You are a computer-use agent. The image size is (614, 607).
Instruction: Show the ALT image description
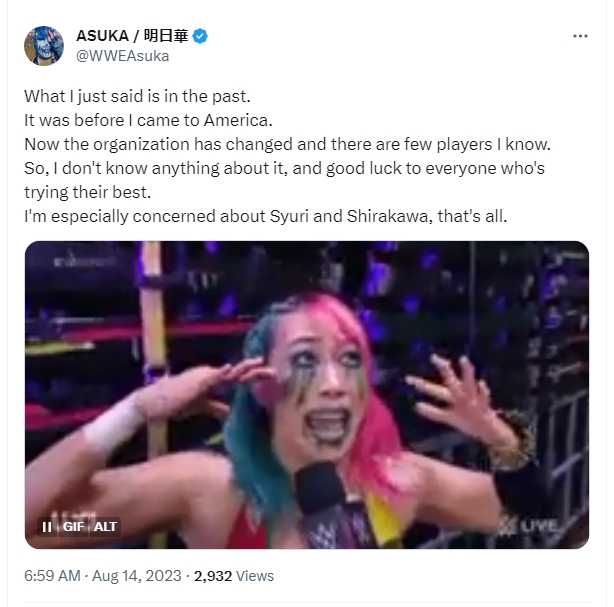point(105,527)
